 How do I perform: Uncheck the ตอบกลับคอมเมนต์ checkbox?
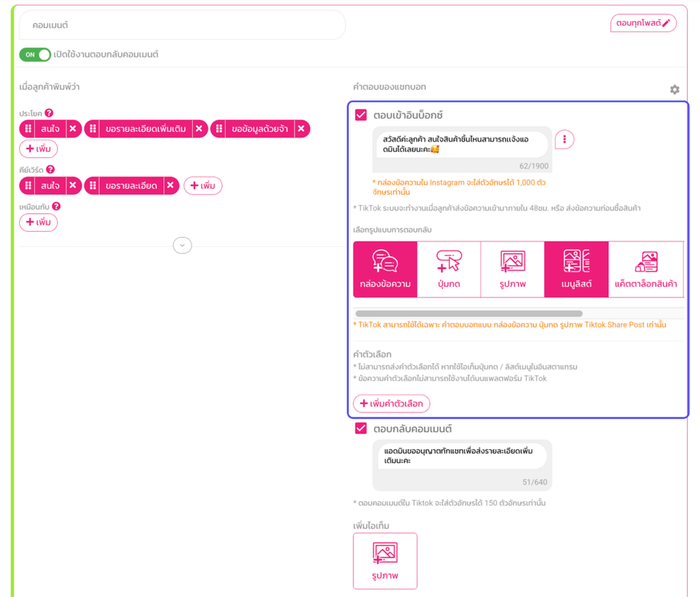(361, 429)
